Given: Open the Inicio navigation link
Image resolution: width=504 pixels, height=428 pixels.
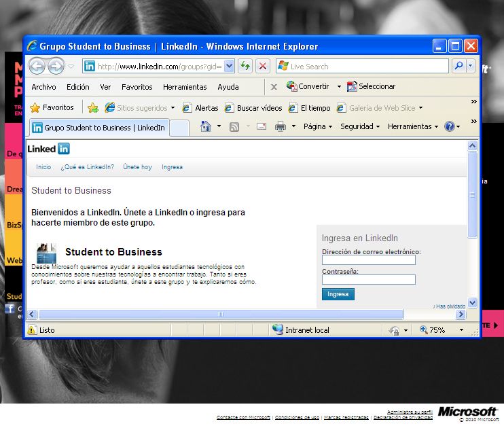Looking at the screenshot, I should [43, 167].
